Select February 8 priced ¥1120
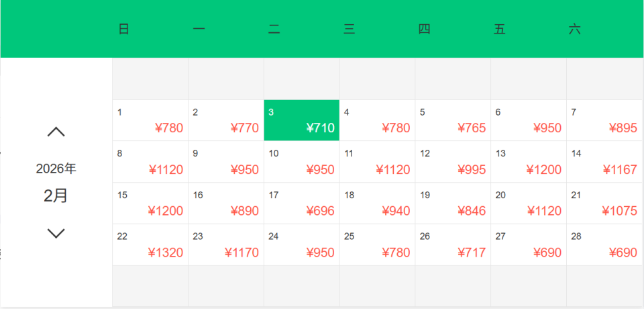 point(150,162)
